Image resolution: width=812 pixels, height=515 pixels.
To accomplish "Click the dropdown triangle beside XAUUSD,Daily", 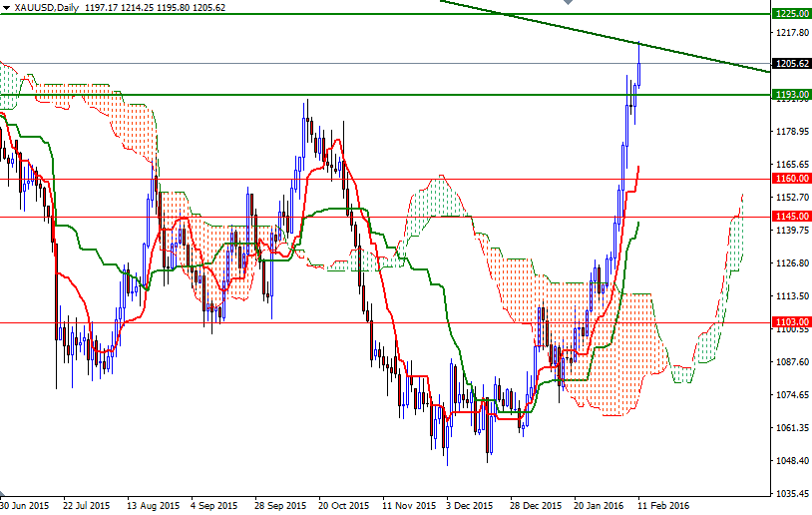I will coord(6,8).
